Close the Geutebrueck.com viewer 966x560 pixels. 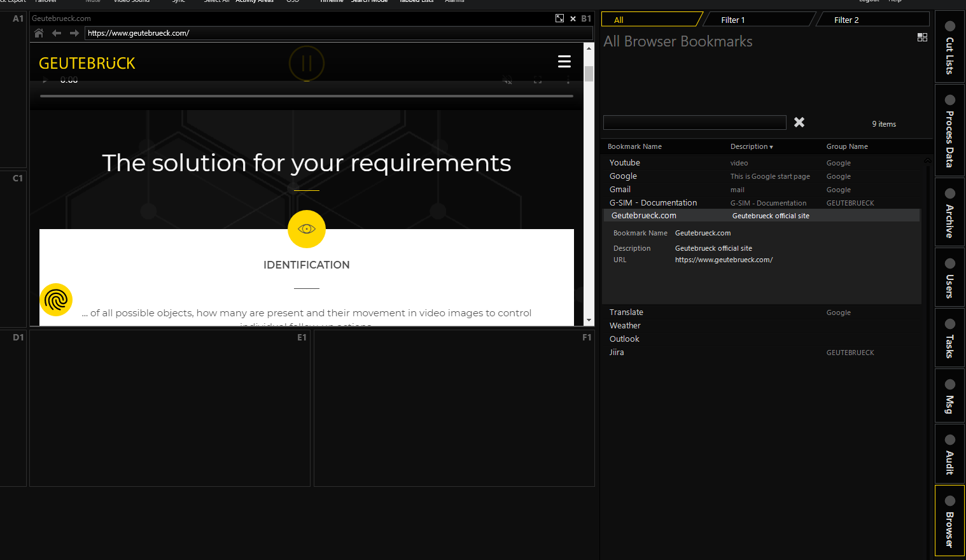[573, 18]
